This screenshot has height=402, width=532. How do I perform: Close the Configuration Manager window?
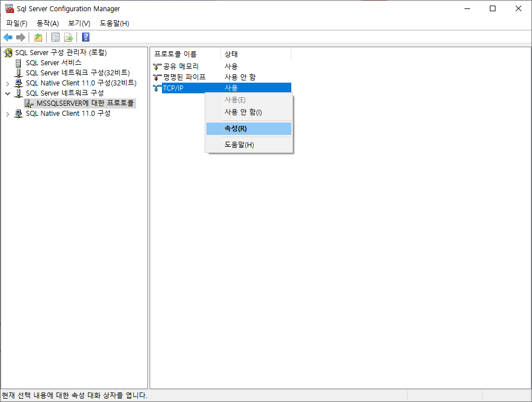(x=519, y=8)
